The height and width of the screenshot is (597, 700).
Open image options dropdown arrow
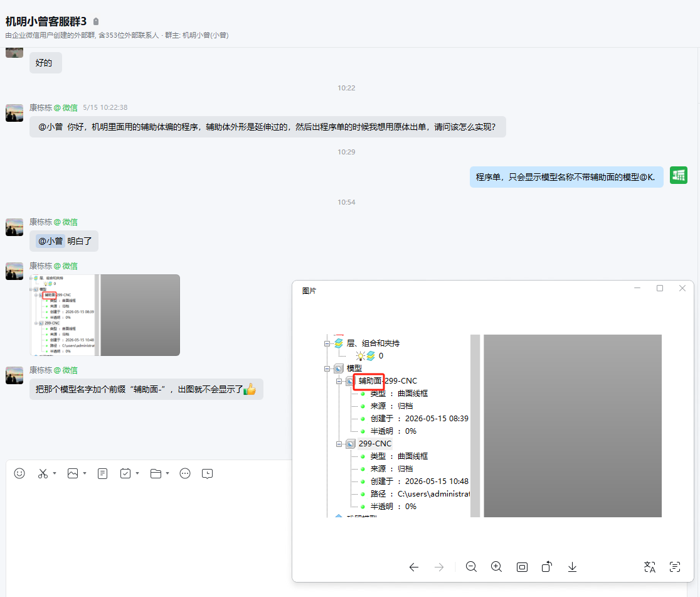pos(85,473)
